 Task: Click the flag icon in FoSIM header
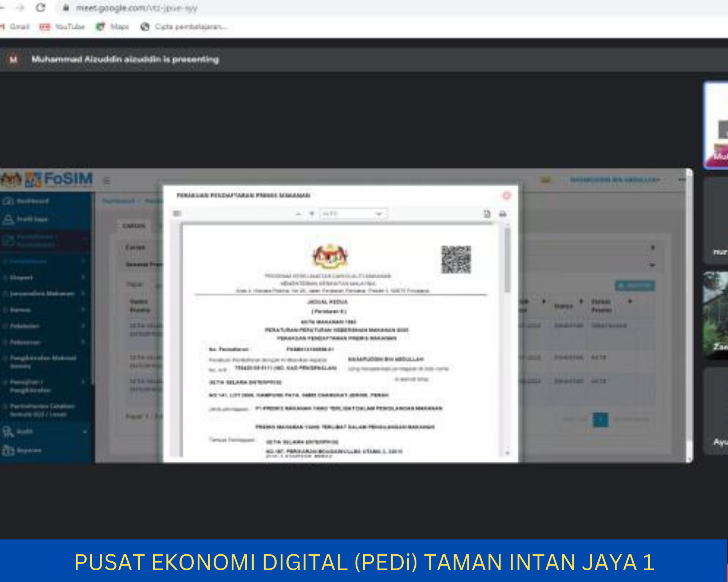tap(545, 180)
